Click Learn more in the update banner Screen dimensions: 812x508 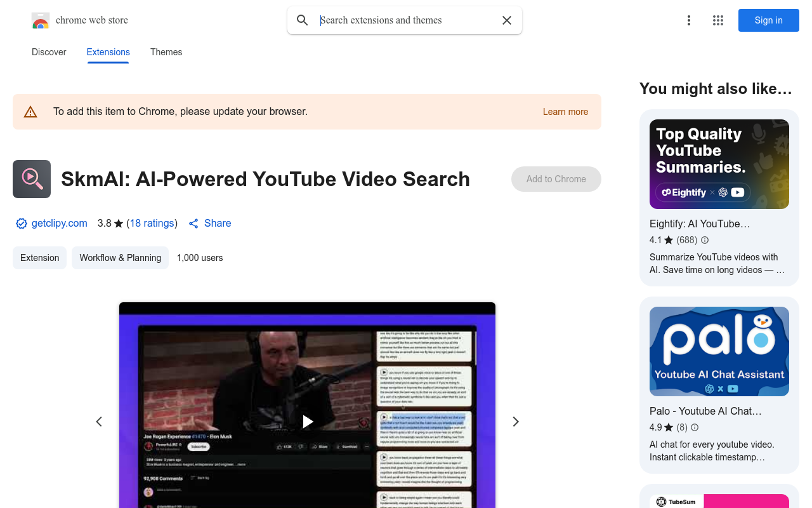[x=565, y=112]
